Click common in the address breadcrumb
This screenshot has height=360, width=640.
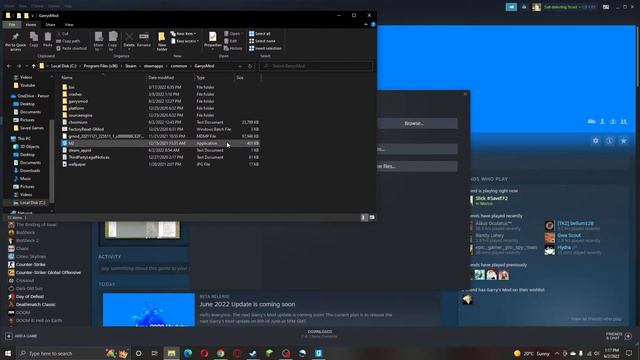point(178,66)
